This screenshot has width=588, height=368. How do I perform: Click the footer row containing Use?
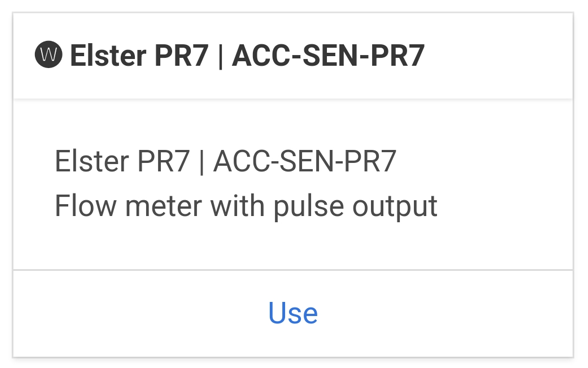[293, 313]
